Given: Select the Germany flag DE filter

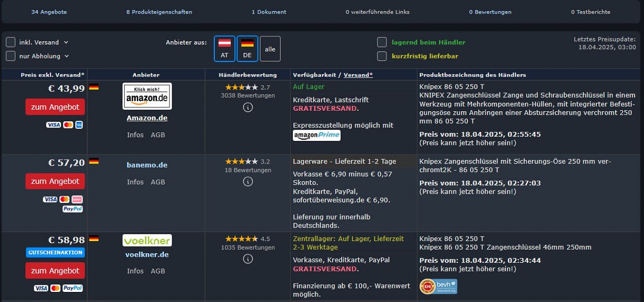Looking at the screenshot, I should pyautogui.click(x=247, y=49).
